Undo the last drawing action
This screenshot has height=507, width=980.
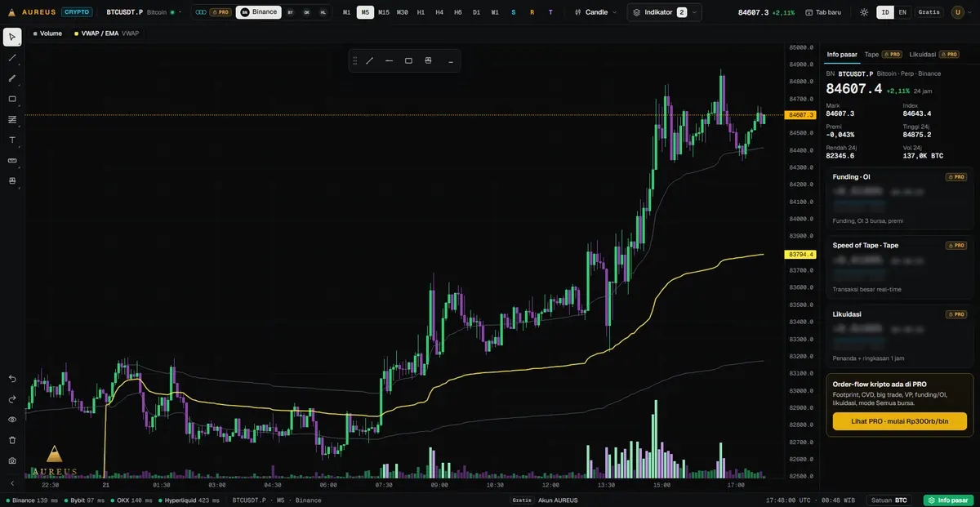(12, 379)
